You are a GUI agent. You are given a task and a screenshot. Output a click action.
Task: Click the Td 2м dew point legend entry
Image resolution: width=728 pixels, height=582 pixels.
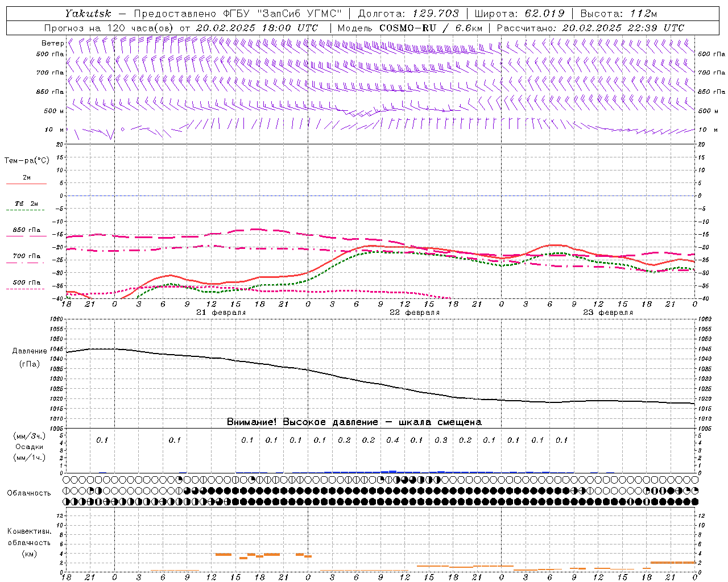click(x=27, y=203)
